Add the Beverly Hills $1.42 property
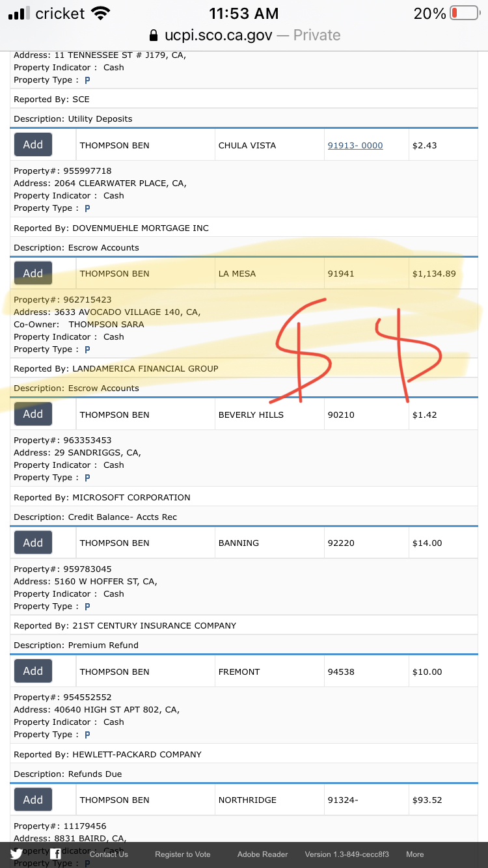Image resolution: width=488 pixels, height=868 pixels. [x=33, y=414]
